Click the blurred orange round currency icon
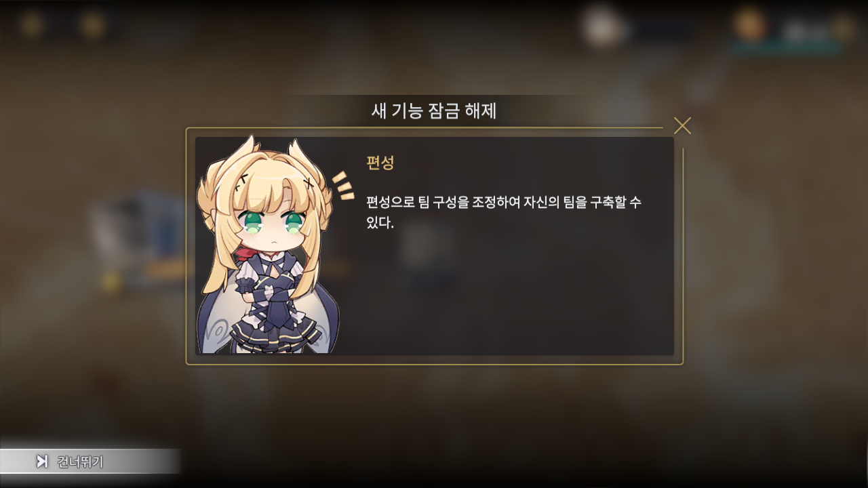This screenshot has width=868, height=488. click(749, 25)
